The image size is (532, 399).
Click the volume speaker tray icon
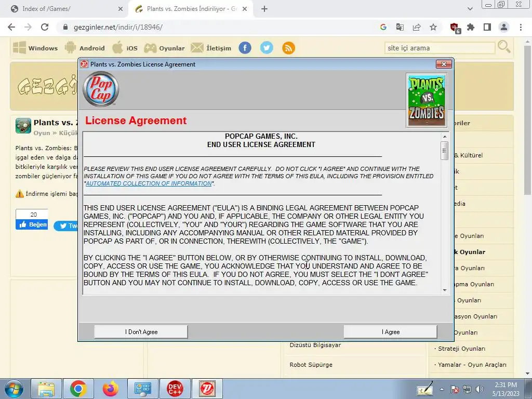point(480,389)
